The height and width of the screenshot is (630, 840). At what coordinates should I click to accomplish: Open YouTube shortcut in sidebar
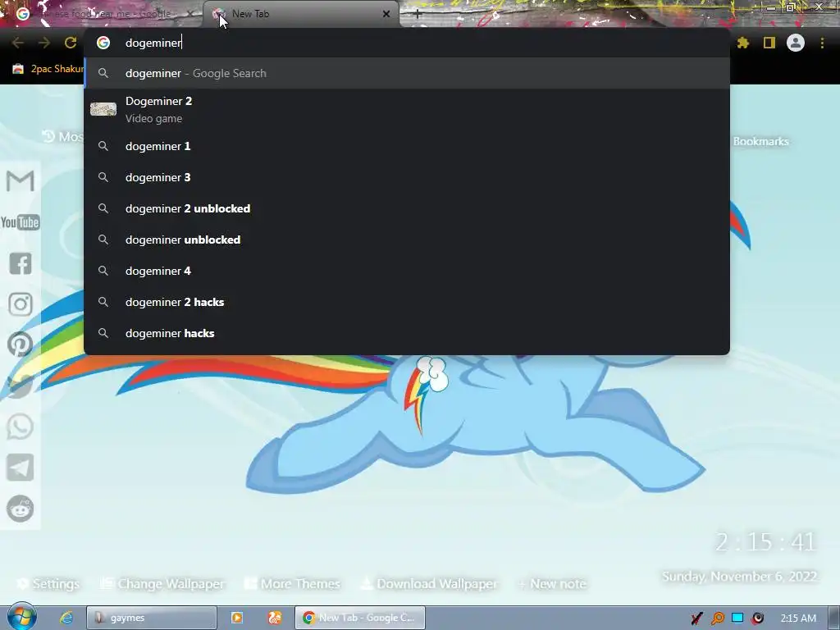(x=21, y=221)
